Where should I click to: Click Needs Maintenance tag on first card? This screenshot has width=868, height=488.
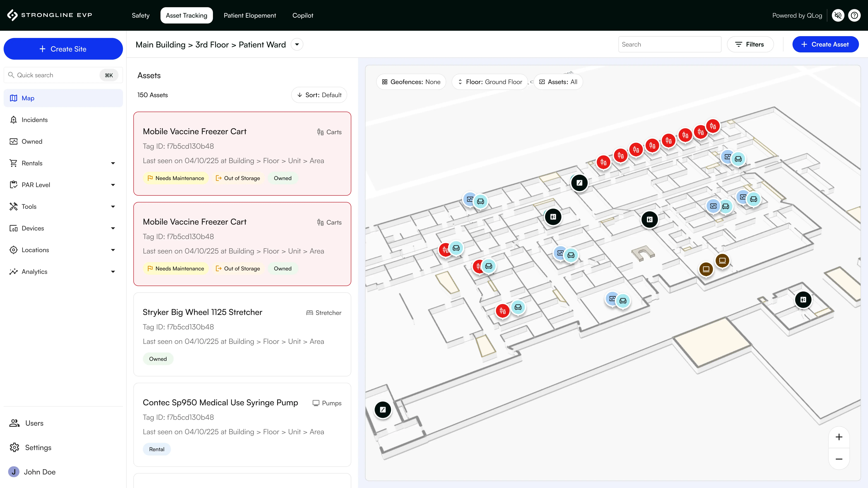[x=176, y=178]
